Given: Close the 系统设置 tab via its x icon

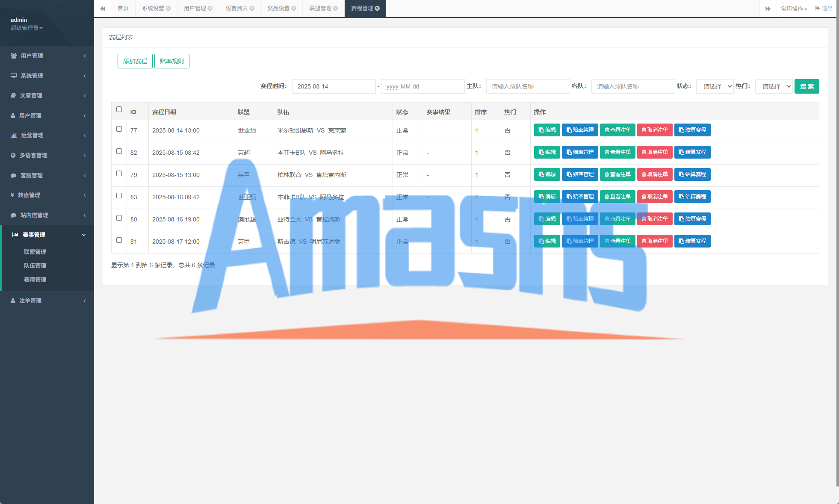Looking at the screenshot, I should pyautogui.click(x=168, y=9).
